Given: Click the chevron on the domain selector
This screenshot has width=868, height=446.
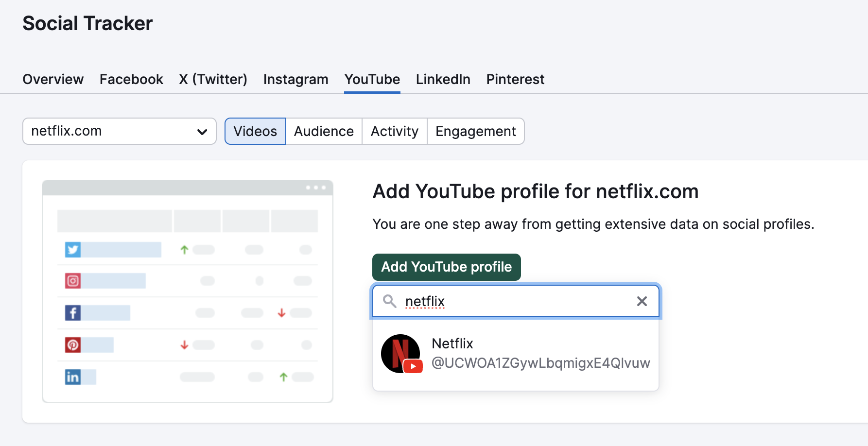Looking at the screenshot, I should (202, 131).
